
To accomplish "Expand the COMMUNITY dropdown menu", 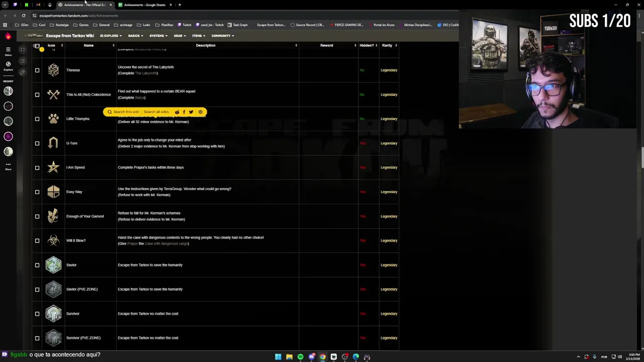I will coord(222,36).
